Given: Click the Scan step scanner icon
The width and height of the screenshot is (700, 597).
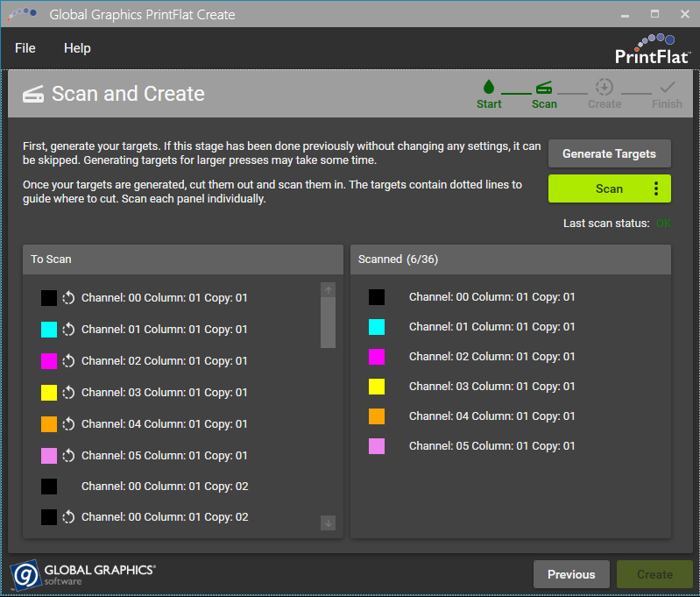Looking at the screenshot, I should coord(544,87).
